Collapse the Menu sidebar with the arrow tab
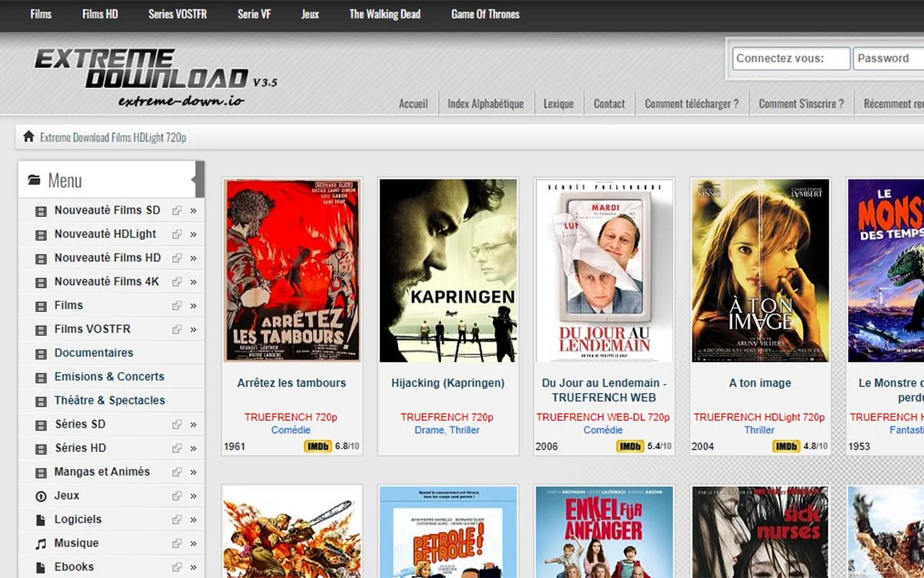 (x=198, y=180)
